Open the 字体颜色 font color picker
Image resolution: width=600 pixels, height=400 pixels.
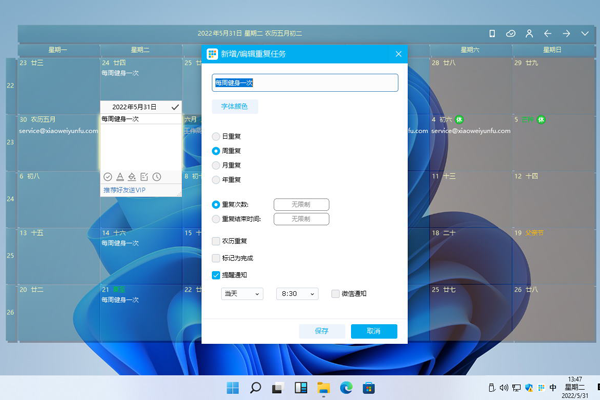[x=235, y=106]
